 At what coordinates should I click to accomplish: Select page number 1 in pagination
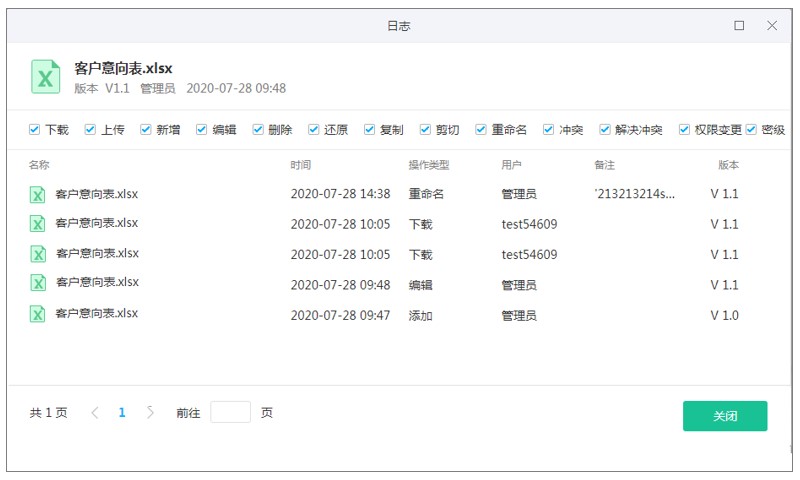122,412
